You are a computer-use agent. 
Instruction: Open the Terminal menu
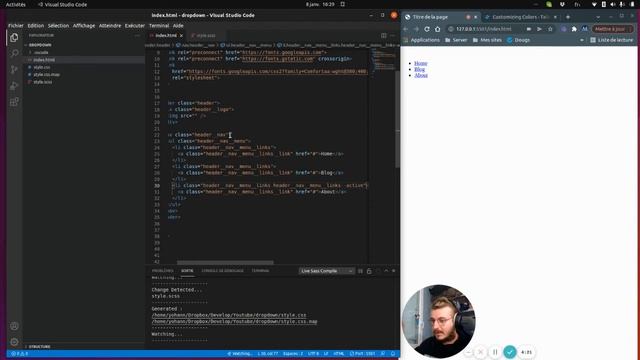pos(159,25)
